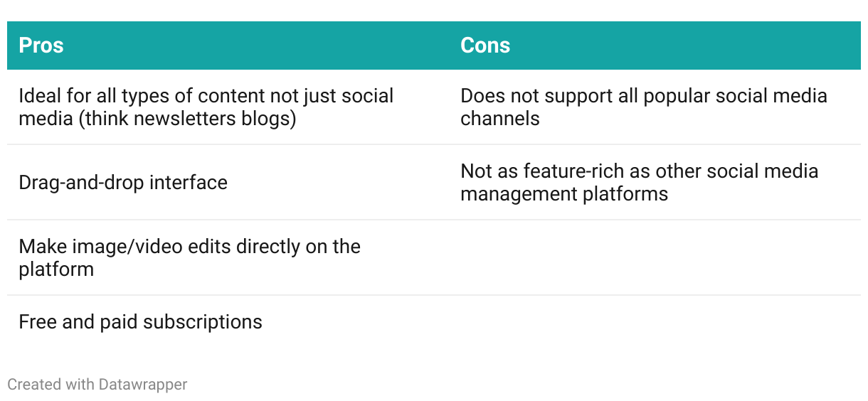The width and height of the screenshot is (868, 401).
Task: Click the "Free and paid subscriptions" cell
Action: pos(140,322)
